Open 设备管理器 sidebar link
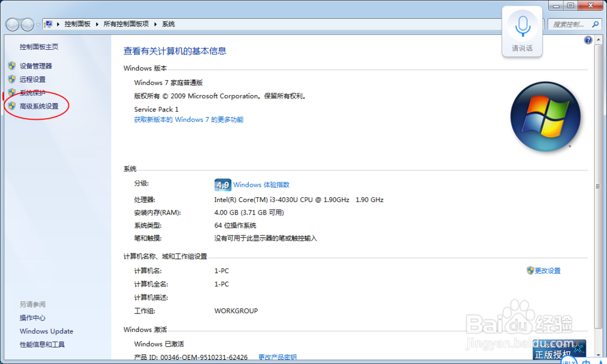The width and height of the screenshot is (607, 364). 36,66
